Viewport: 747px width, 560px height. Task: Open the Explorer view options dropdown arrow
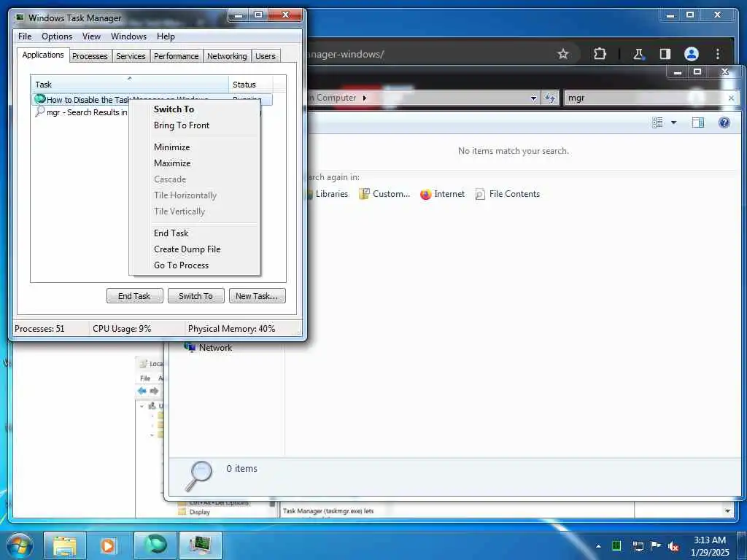pos(673,122)
